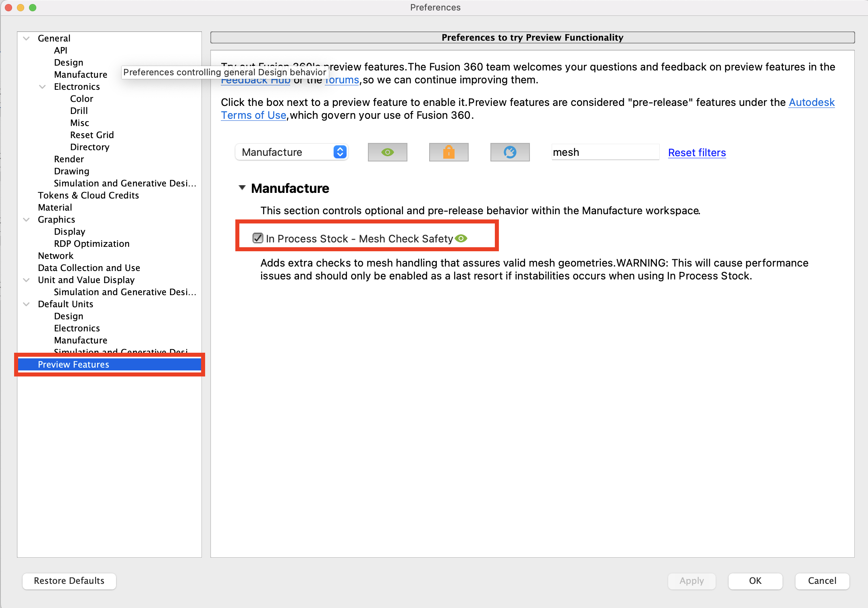Click the Restore Defaults button

(x=69, y=581)
